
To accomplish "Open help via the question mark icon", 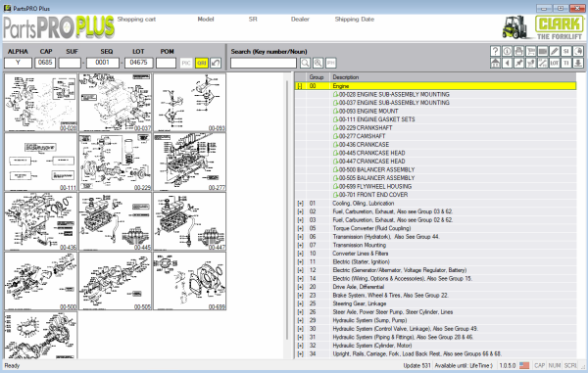I will 495,51.
